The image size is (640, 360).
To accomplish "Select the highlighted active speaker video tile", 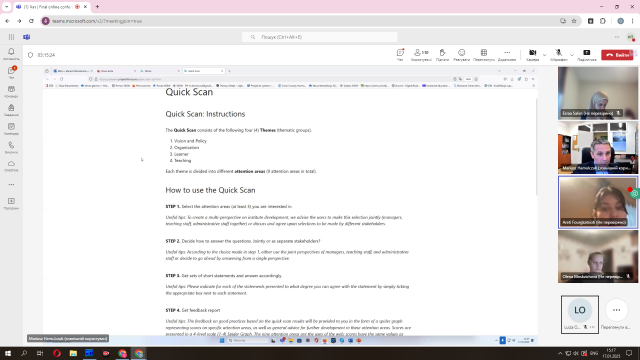I will (598, 202).
